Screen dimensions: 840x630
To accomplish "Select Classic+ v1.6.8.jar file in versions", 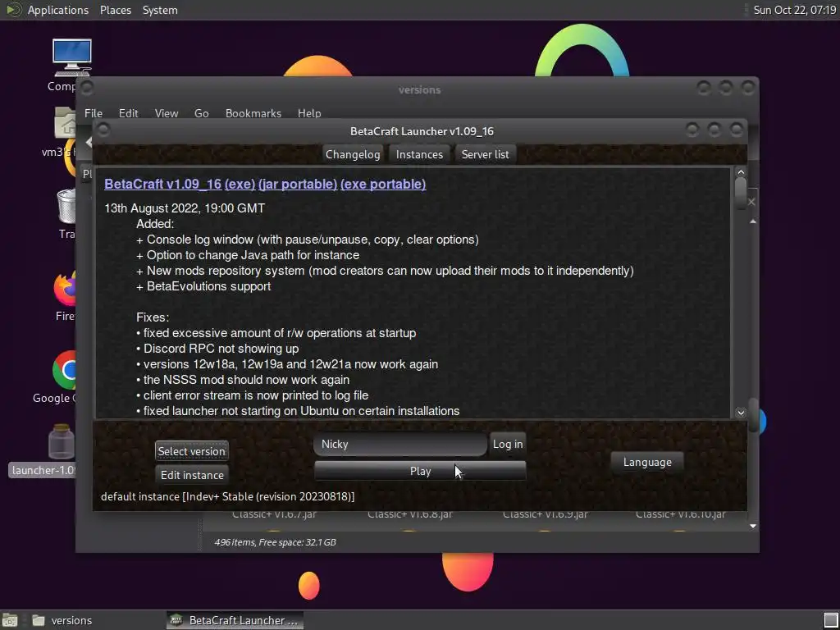I will point(410,514).
